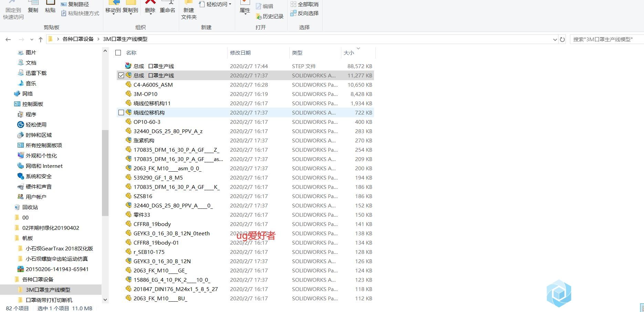
Task: Select the C4-A600S_ASM part icon
Action: tap(128, 84)
